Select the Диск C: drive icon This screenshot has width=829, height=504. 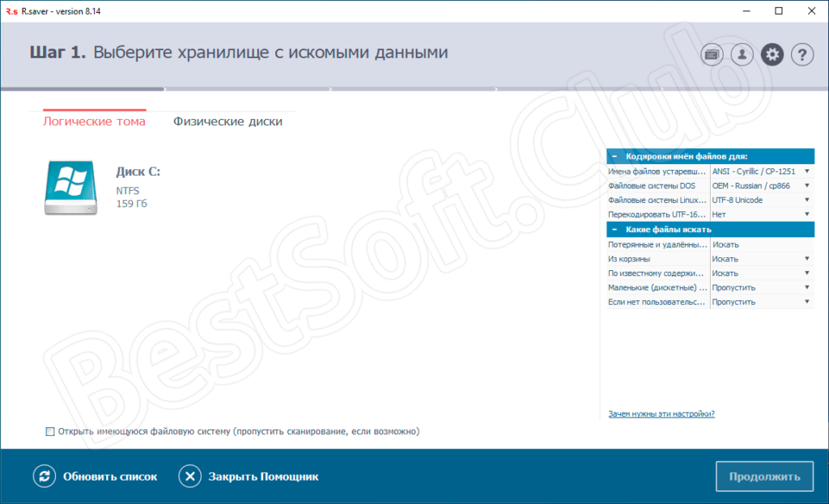[x=70, y=187]
